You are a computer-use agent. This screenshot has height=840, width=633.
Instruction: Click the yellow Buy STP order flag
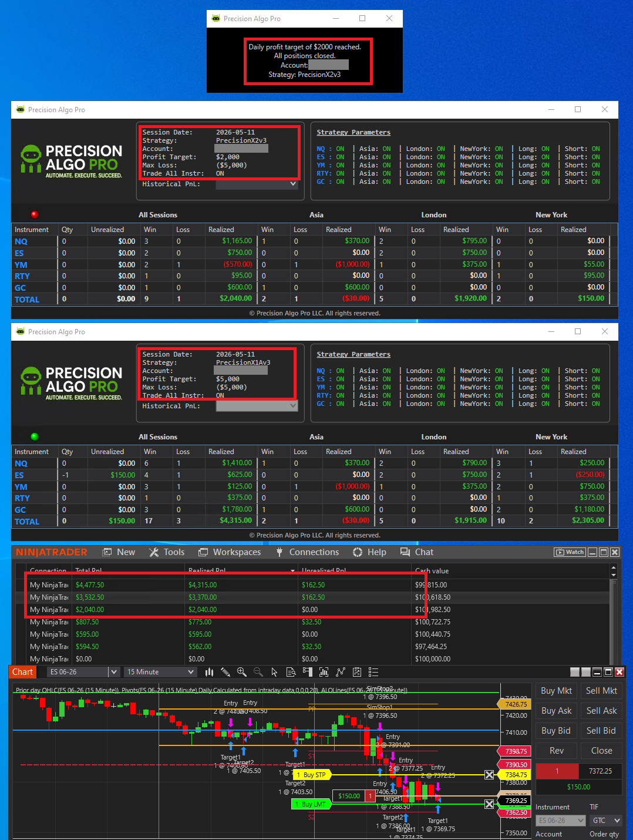click(x=311, y=775)
